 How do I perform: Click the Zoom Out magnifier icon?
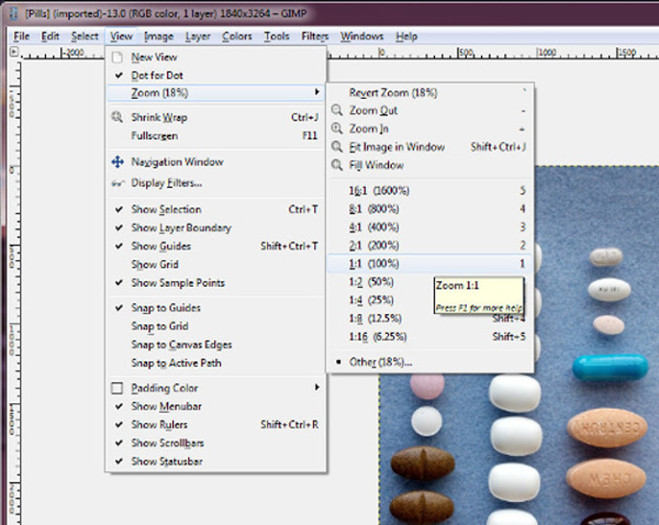[x=339, y=111]
